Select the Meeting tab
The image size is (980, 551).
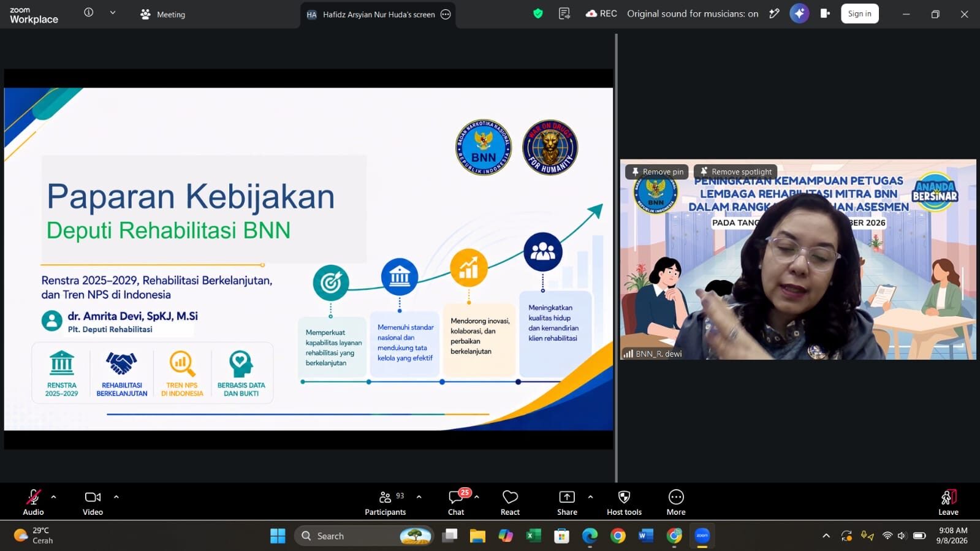point(162,14)
